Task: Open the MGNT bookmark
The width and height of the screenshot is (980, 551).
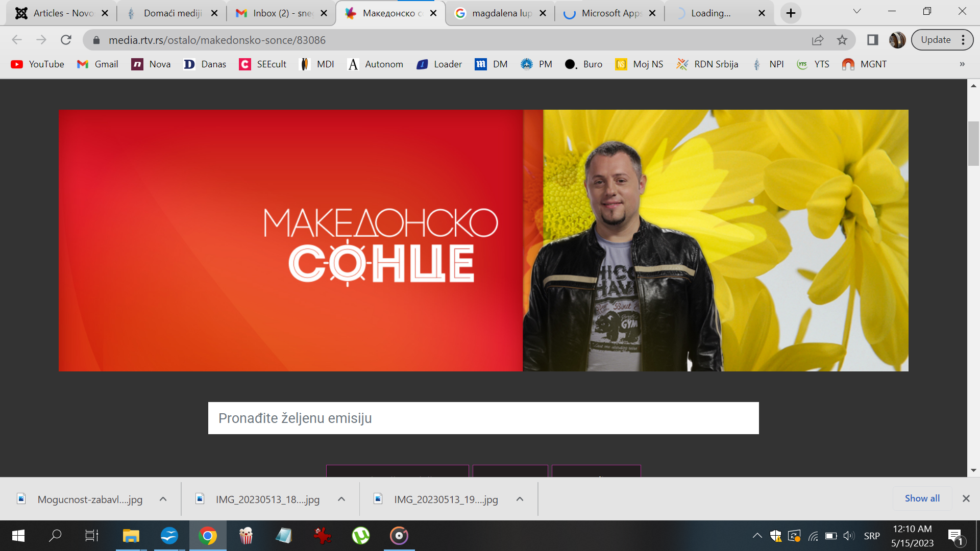Action: (865, 64)
